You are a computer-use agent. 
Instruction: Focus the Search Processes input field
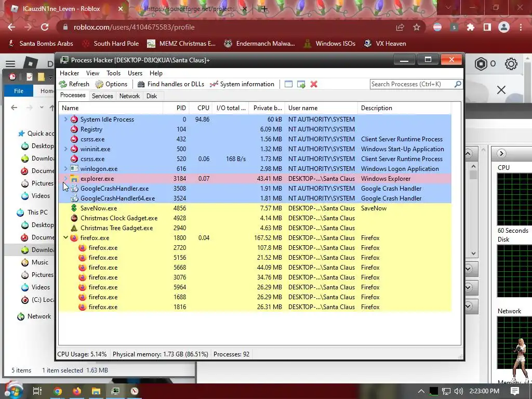[412, 84]
